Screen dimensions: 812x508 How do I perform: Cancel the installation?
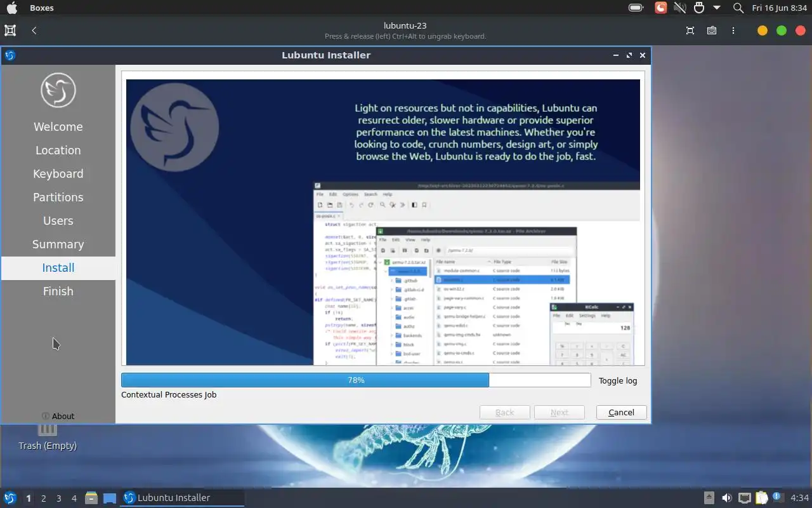[621, 413]
